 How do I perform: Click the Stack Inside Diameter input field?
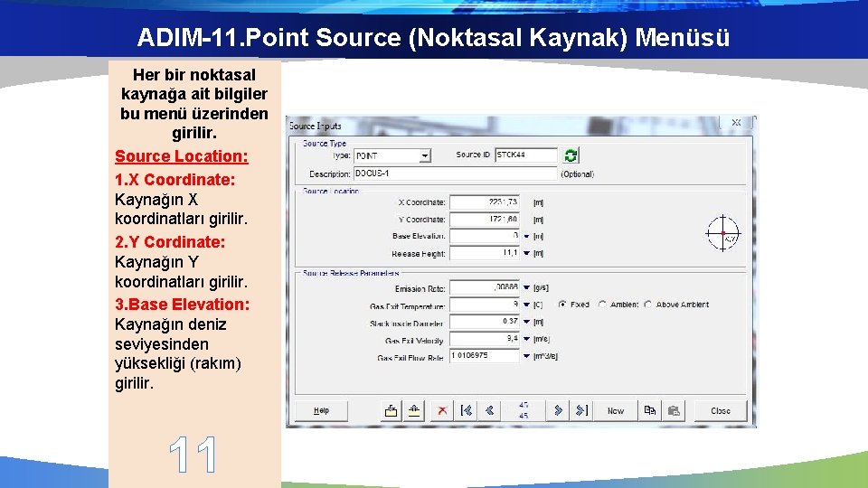[485, 322]
